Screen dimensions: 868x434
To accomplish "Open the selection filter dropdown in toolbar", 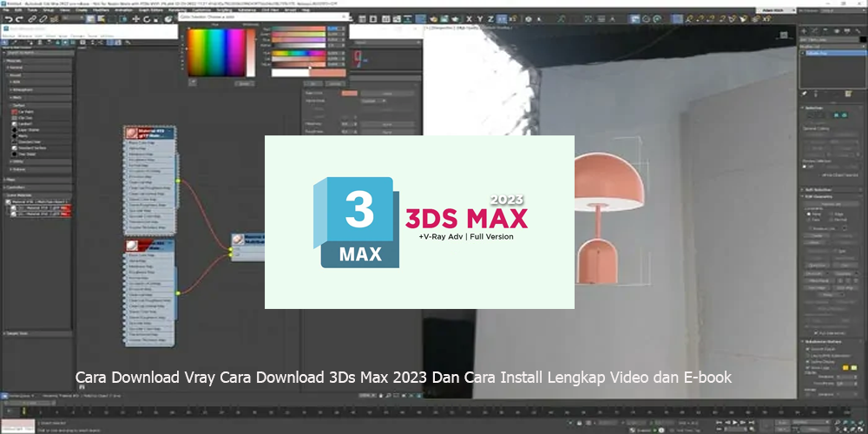I will click(x=73, y=18).
